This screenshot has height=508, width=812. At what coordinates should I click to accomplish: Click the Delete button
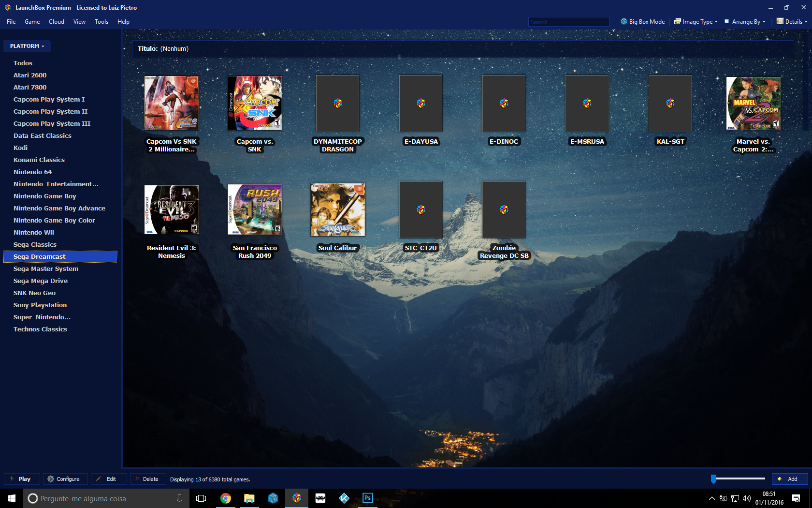pyautogui.click(x=148, y=479)
